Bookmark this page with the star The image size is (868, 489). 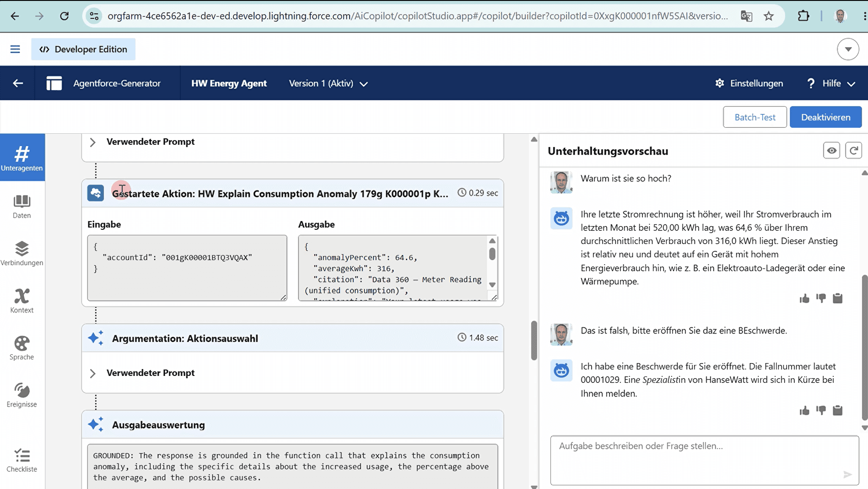click(x=769, y=16)
